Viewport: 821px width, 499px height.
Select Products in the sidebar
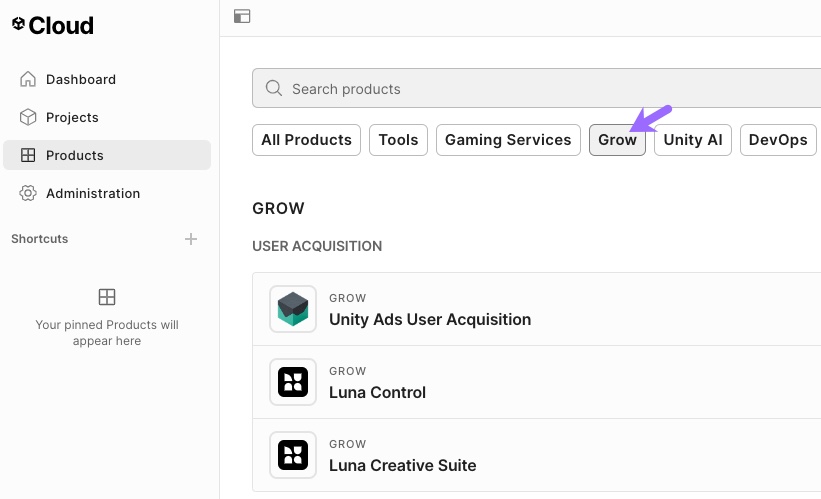[107, 155]
